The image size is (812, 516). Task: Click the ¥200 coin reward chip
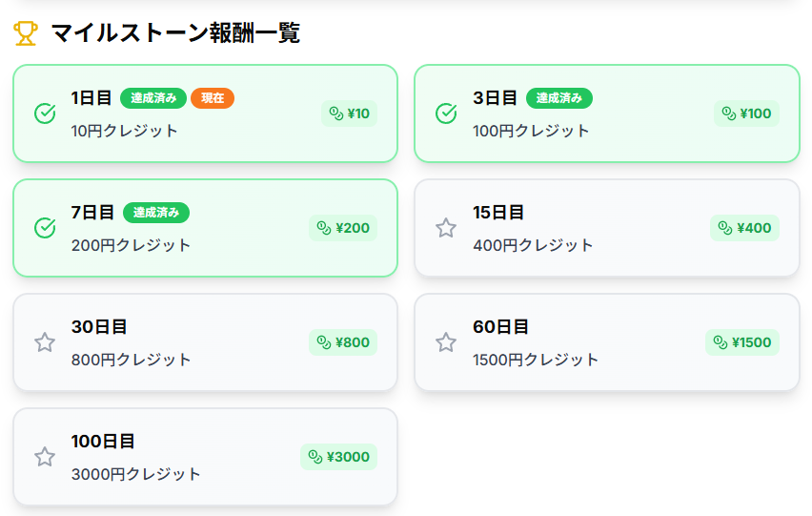click(343, 228)
